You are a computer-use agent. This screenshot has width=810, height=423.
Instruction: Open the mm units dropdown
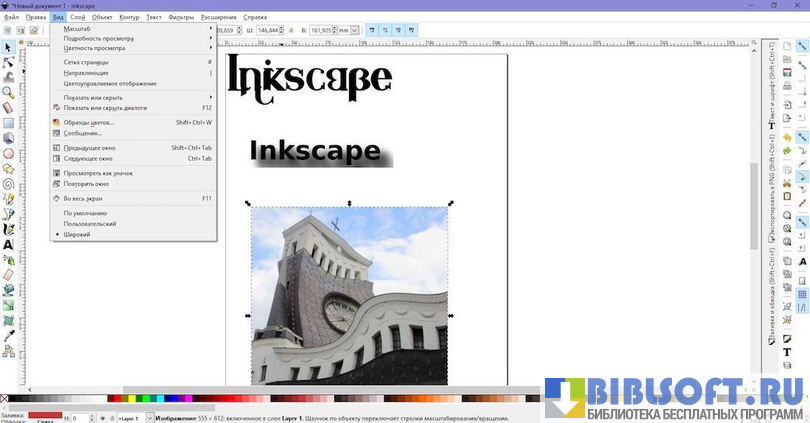point(347,31)
